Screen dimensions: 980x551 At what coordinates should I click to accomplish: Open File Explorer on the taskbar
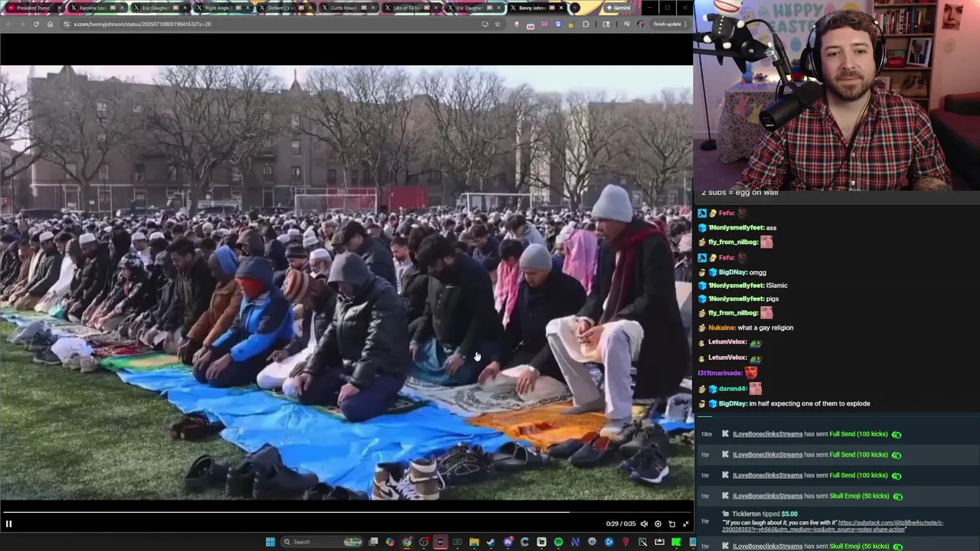[474, 542]
